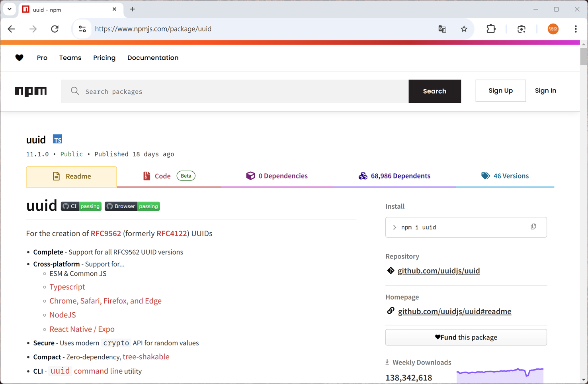Open the Pricing menu link

(x=104, y=58)
